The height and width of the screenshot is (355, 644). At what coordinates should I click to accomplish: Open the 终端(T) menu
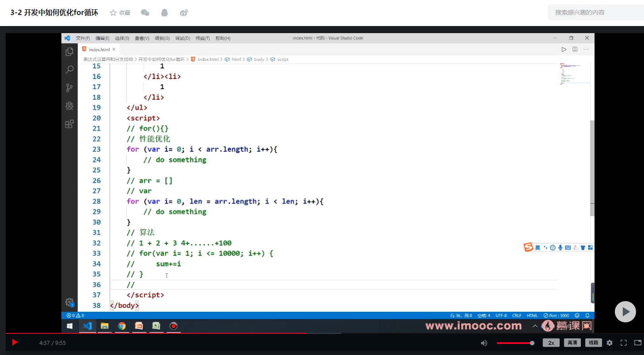pyautogui.click(x=203, y=38)
